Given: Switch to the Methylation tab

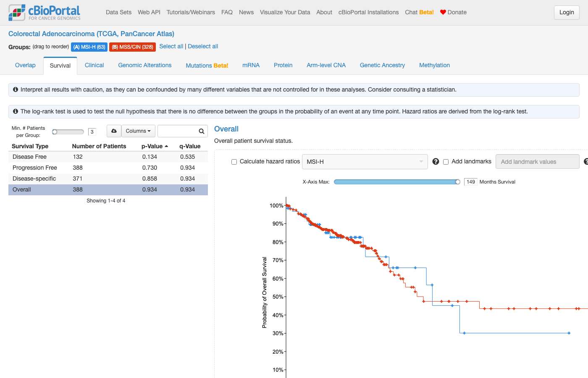Looking at the screenshot, I should (434, 65).
